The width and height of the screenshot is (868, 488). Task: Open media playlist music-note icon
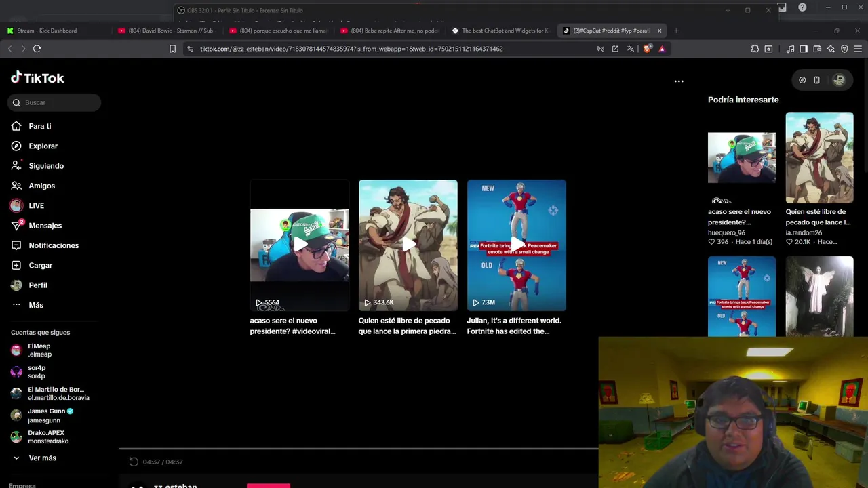tap(790, 49)
